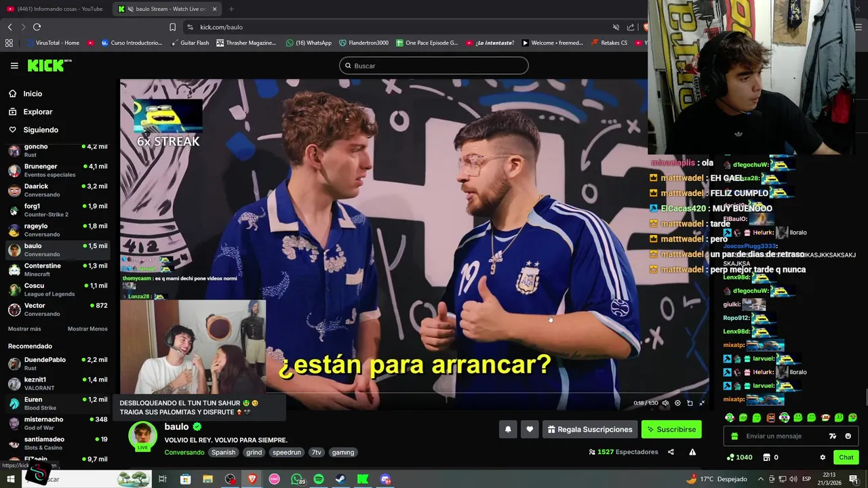Open the Kick hamburger menu

click(14, 66)
